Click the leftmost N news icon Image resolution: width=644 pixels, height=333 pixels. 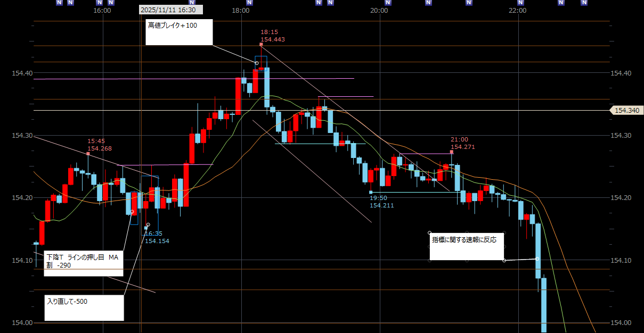(59, 3)
